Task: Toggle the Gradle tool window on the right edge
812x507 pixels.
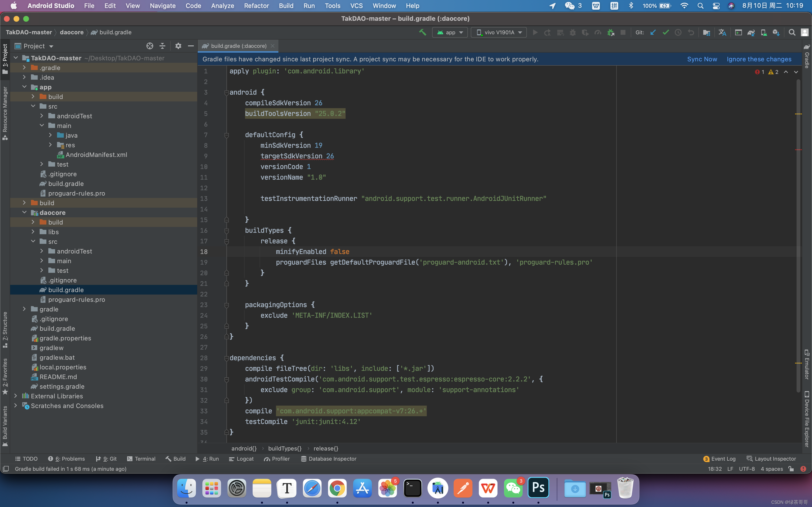Action: click(x=807, y=56)
